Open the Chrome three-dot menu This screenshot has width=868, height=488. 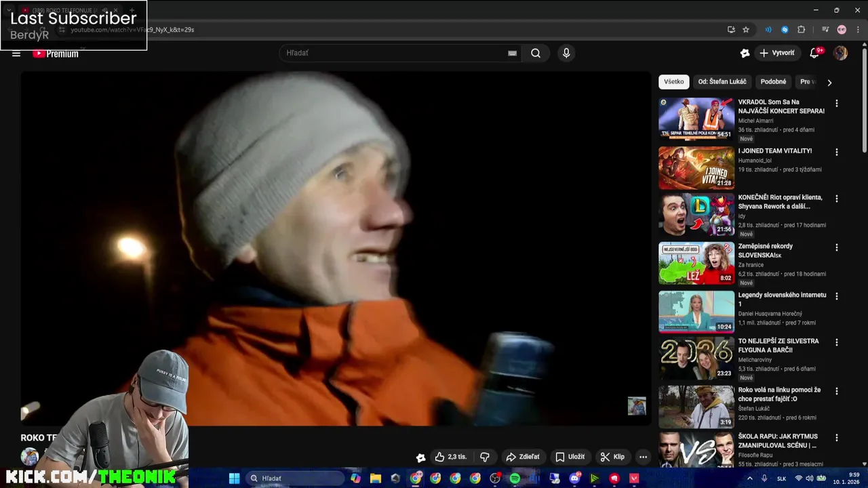857,30
